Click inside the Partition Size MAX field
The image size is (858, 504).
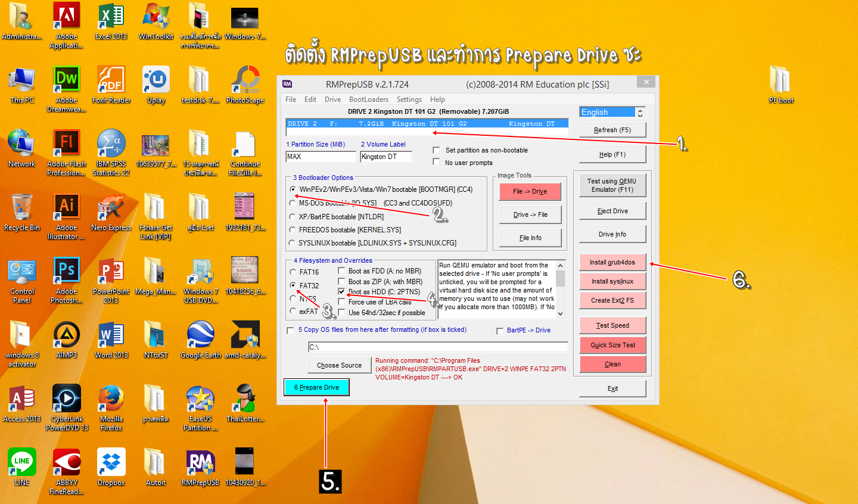(x=321, y=157)
